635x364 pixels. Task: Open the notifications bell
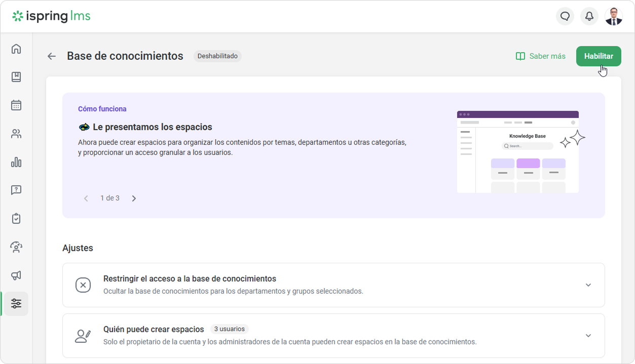tap(589, 16)
